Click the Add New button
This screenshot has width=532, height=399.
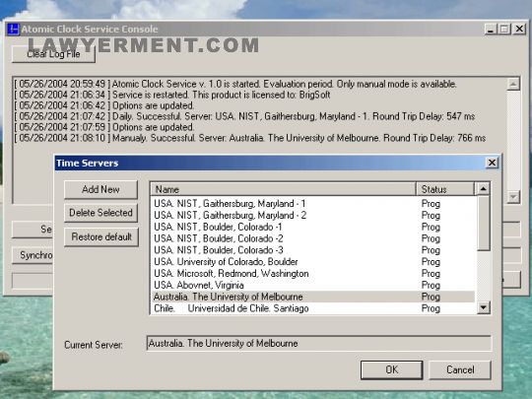tap(100, 189)
